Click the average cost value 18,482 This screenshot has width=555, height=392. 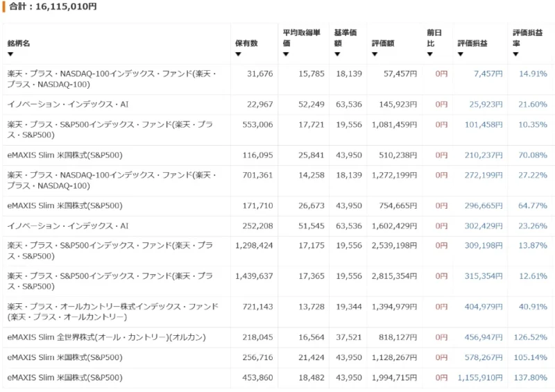pos(311,377)
